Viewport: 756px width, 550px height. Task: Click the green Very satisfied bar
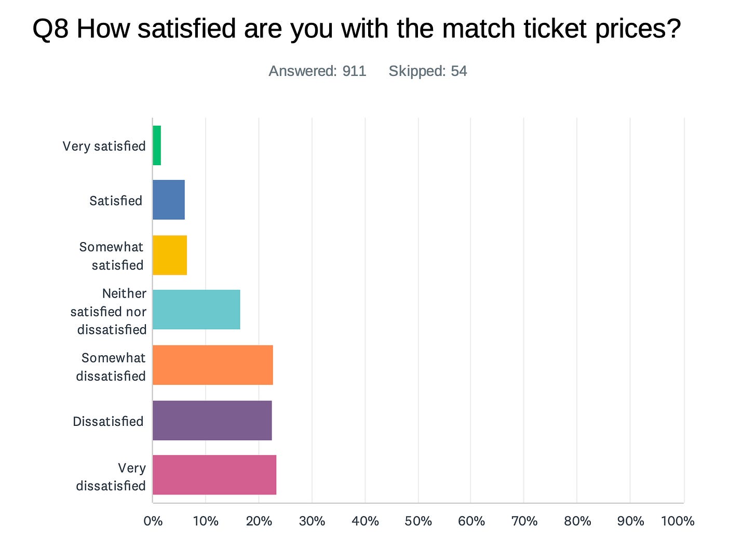(157, 145)
